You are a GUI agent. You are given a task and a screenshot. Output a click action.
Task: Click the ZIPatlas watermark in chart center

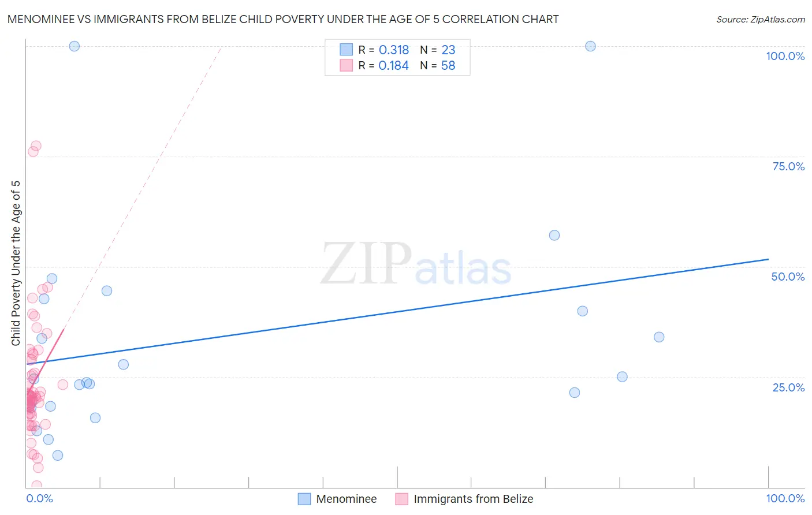point(416,264)
